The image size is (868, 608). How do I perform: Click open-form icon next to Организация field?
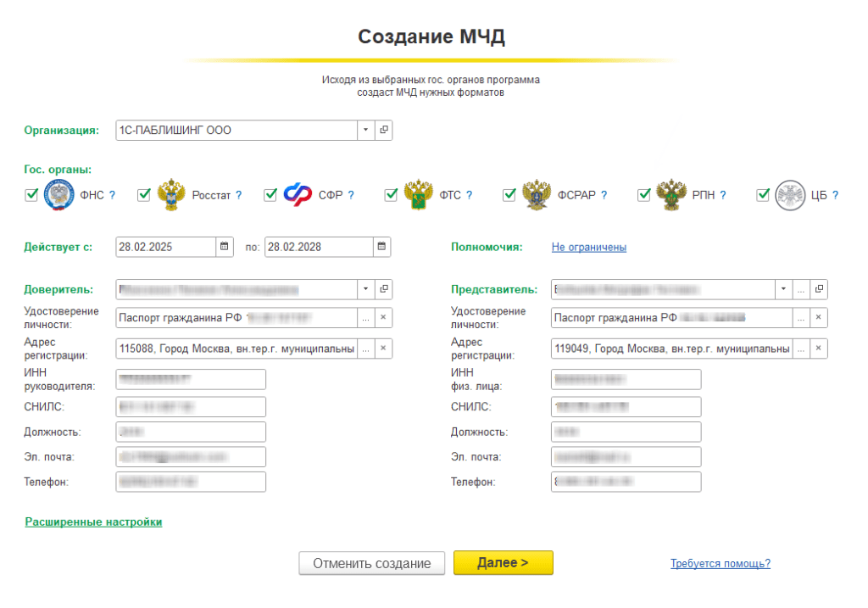coord(383,131)
